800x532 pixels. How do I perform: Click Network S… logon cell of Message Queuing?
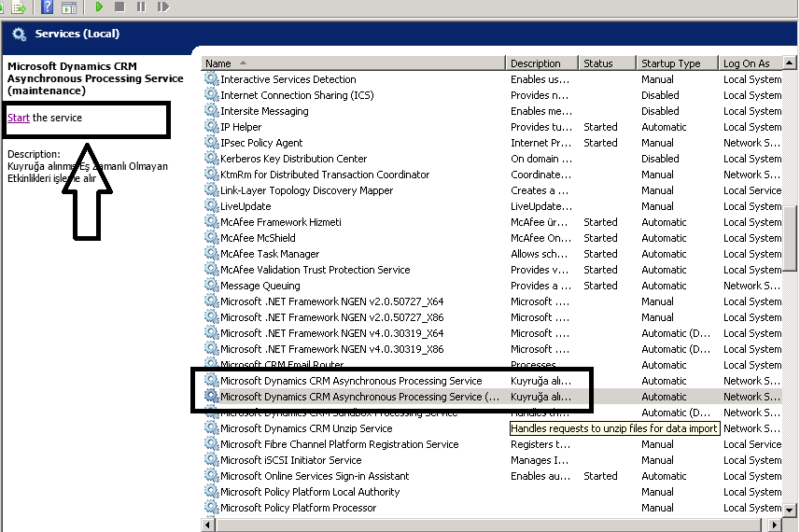751,286
